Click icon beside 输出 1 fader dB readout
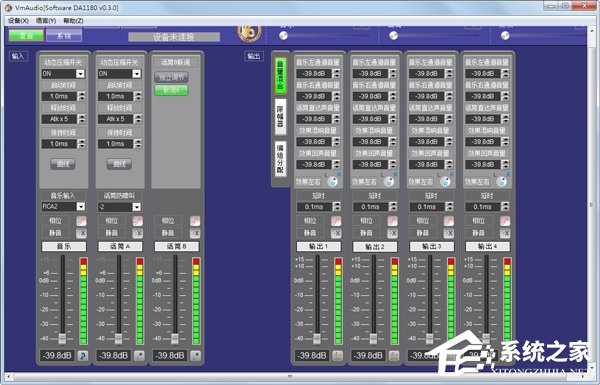The height and width of the screenshot is (385, 600). tap(338, 356)
